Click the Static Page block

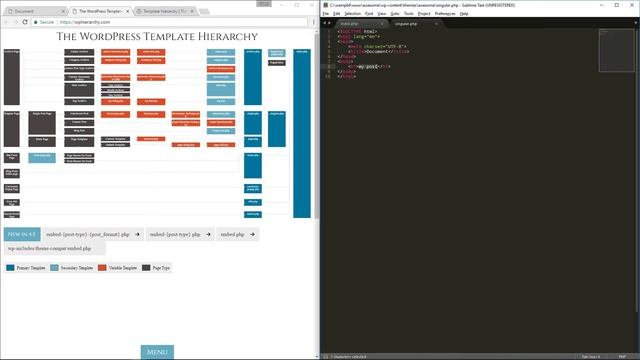click(42, 142)
